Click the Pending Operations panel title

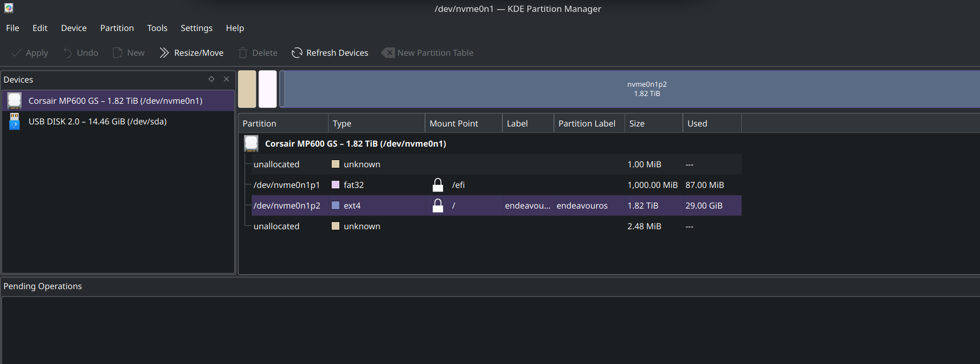pyautogui.click(x=43, y=286)
